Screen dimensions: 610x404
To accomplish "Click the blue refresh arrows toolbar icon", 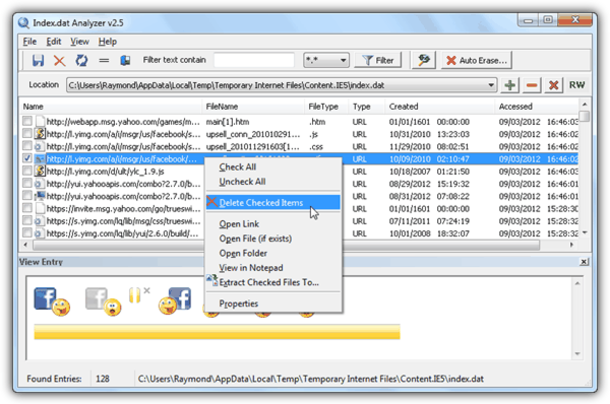I will (x=82, y=60).
